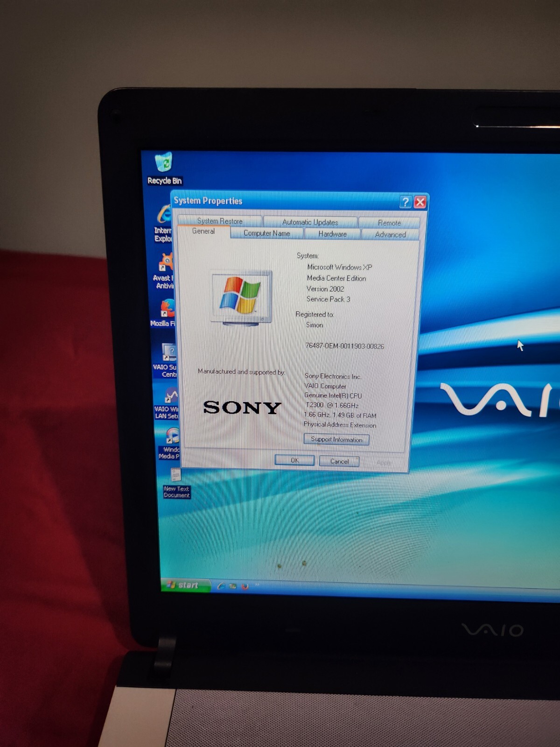Screen dimensions: 560x747
Task: Switch to the System Restore tab
Action: tap(219, 221)
